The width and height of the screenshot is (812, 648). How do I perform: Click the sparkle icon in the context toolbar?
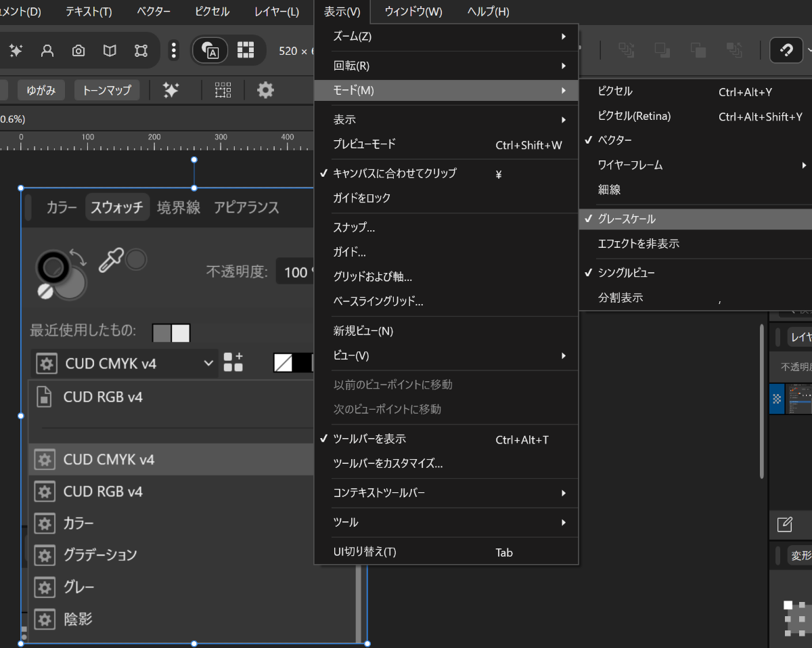171,89
